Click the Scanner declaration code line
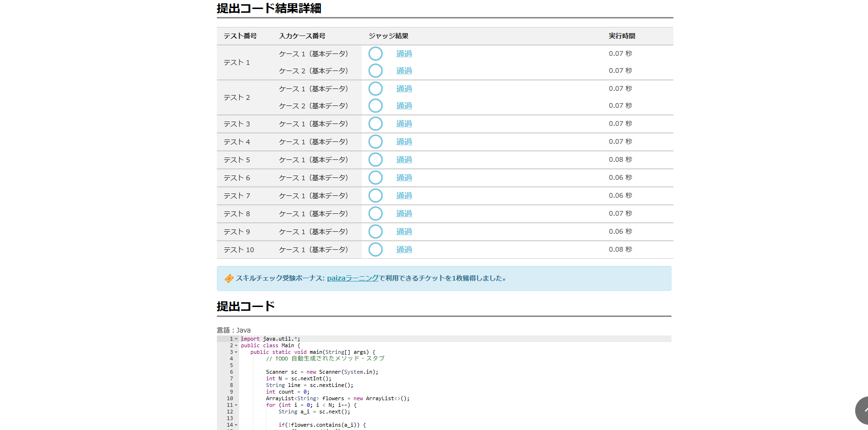The image size is (868, 430). pyautogui.click(x=322, y=372)
